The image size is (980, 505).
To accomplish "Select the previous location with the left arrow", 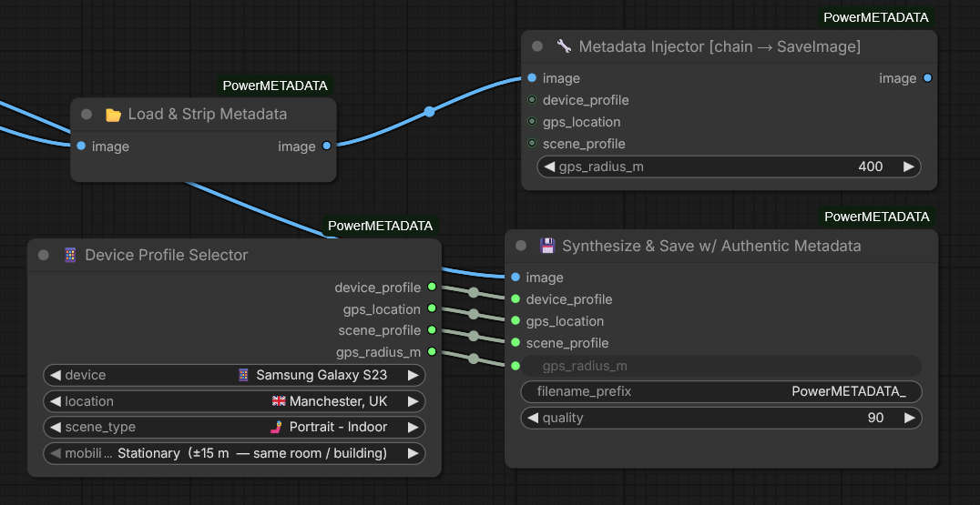I will click(x=56, y=401).
